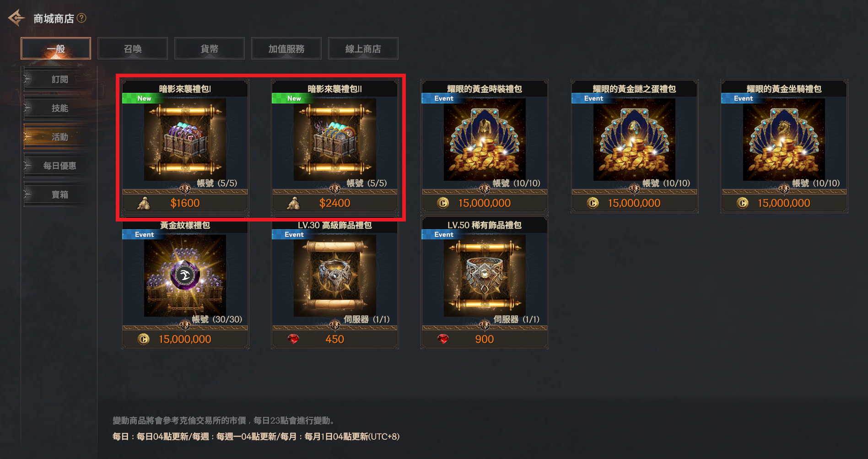Viewport: 868px width, 459px height.
Task: Open the 線上商店 tab
Action: (x=363, y=49)
